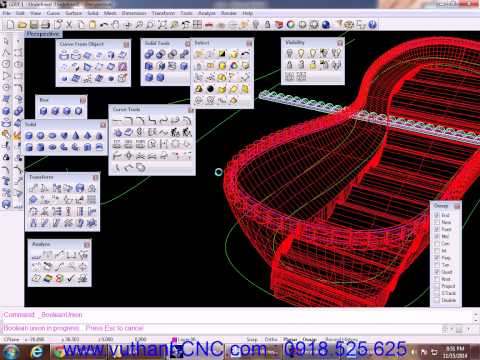Toggle the Near osnap checkbox
The width and height of the screenshot is (480, 360).
pyautogui.click(x=437, y=222)
